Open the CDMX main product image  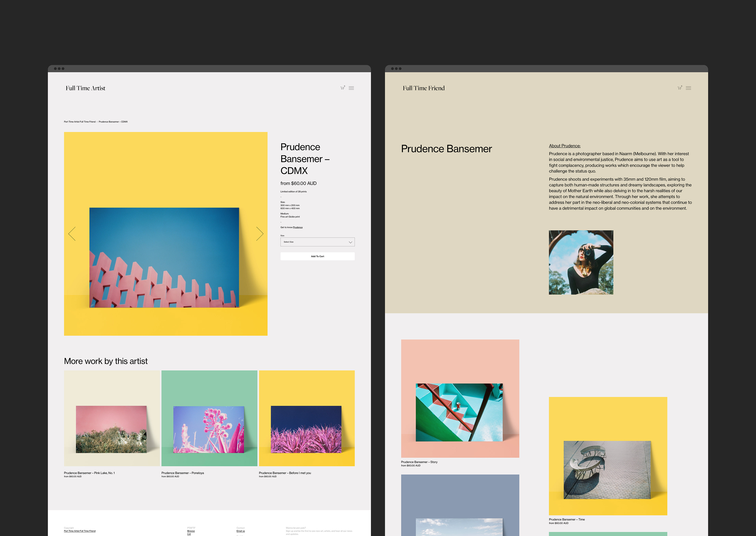click(166, 234)
